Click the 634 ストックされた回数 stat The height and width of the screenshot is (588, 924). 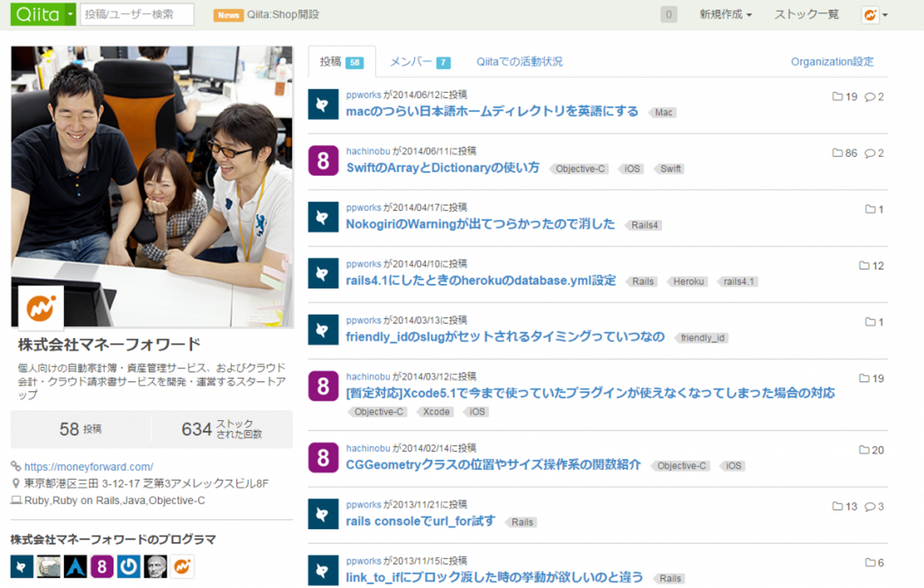click(222, 429)
